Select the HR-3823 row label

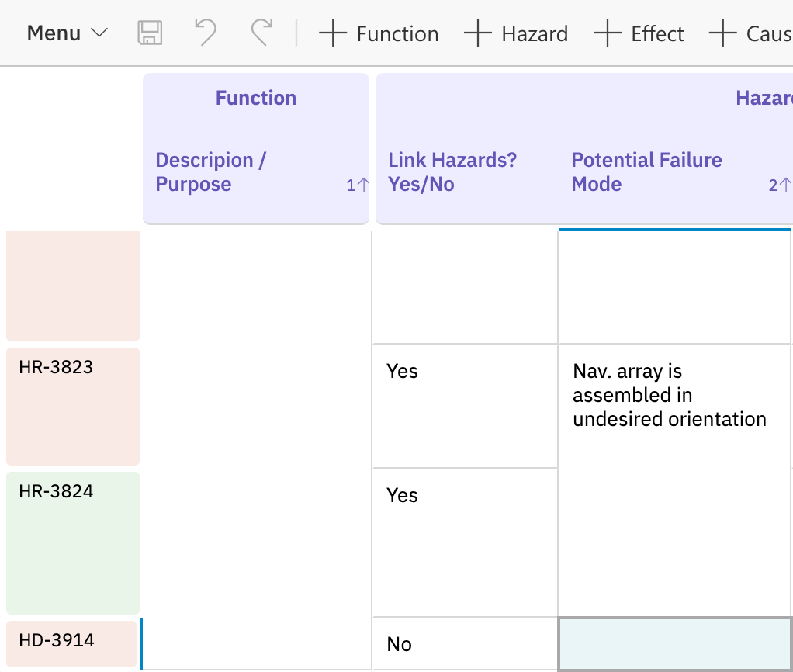73,406
